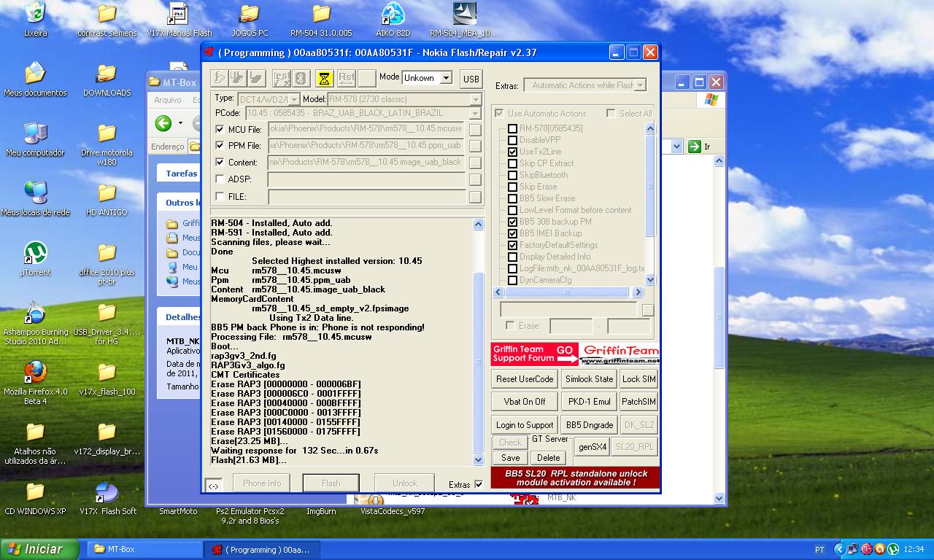Open the Model dropdown RM-578
The width and height of the screenshot is (934, 560).
pos(475,99)
